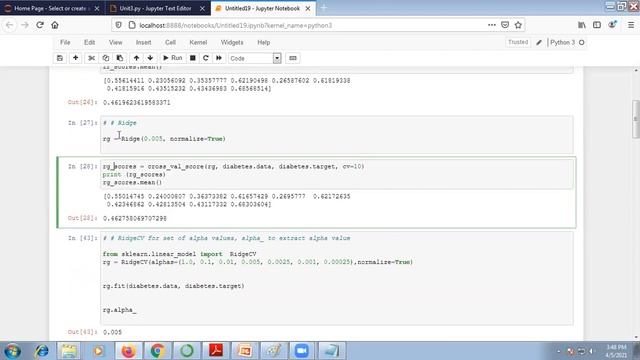
Task: Open the Firefox hamburger menu
Action: [x=631, y=25]
